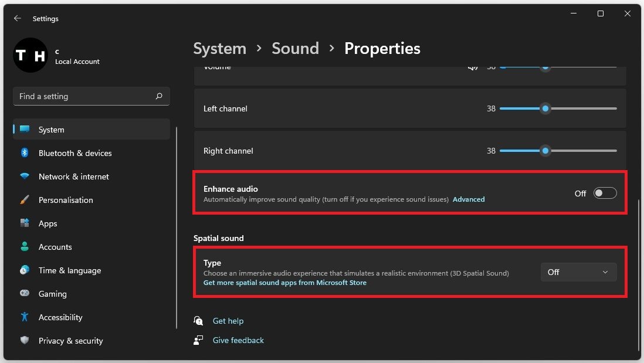Image resolution: width=644 pixels, height=363 pixels.
Task: Click the back arrow in Settings header
Action: coord(18,19)
